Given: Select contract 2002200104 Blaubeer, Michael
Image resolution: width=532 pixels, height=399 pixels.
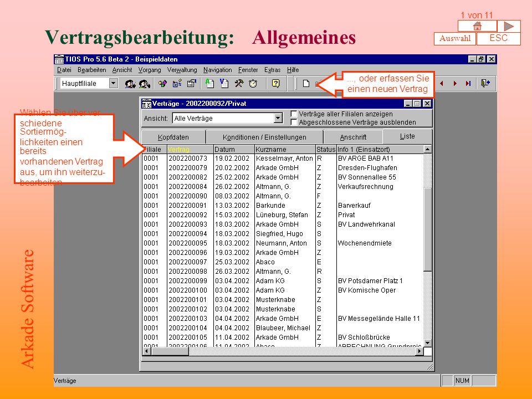Looking at the screenshot, I should pos(283,328).
